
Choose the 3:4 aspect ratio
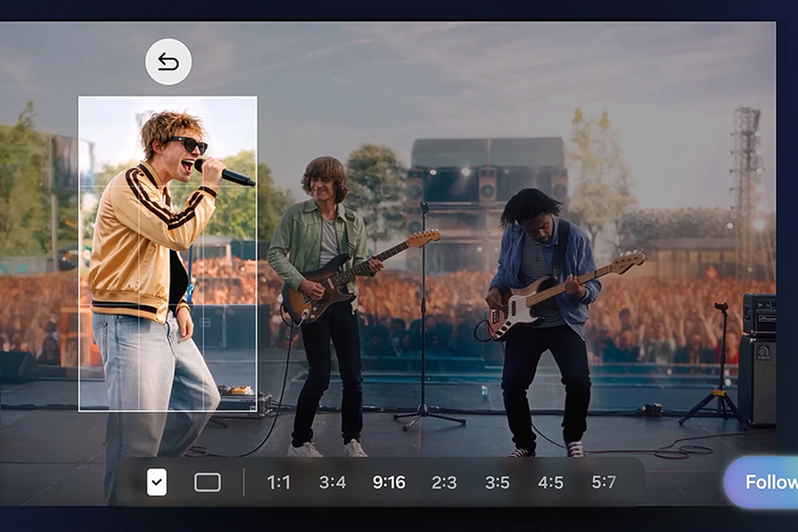(332, 483)
